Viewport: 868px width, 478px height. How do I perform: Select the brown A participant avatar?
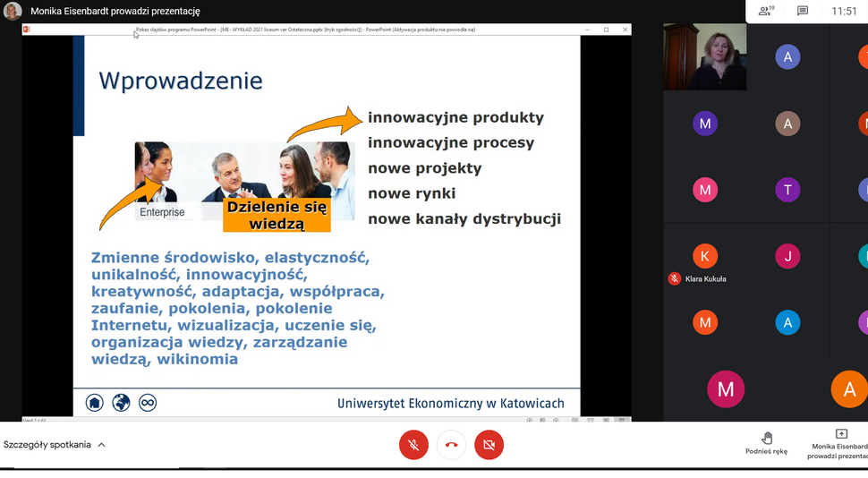tap(787, 123)
